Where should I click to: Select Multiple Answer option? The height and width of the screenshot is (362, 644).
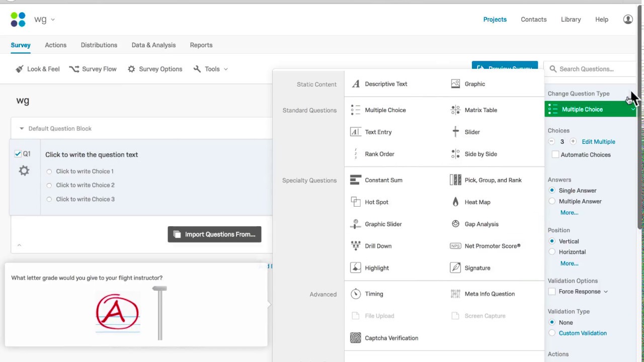552,201
